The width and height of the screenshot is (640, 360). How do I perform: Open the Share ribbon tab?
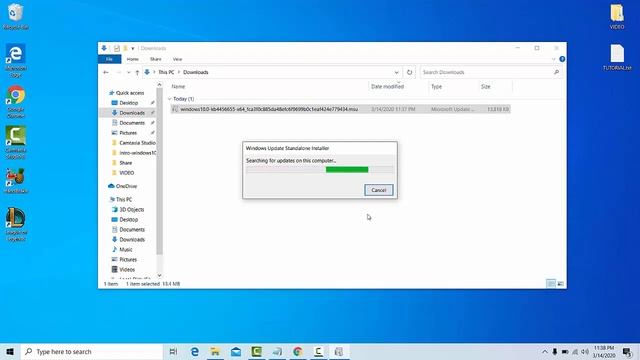point(156,59)
